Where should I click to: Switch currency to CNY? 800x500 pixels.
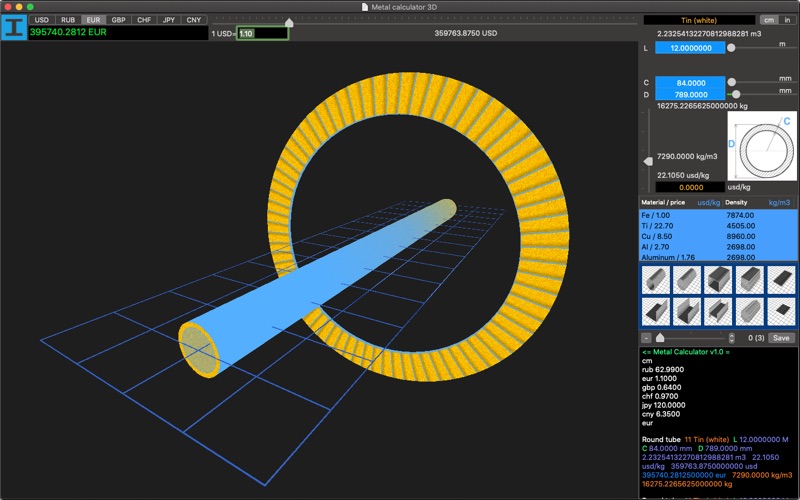point(194,20)
